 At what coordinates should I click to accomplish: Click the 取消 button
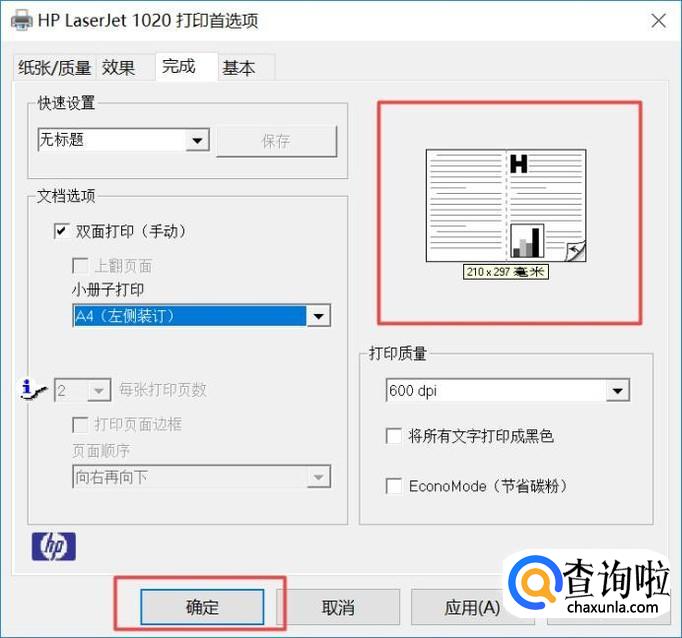[x=338, y=607]
